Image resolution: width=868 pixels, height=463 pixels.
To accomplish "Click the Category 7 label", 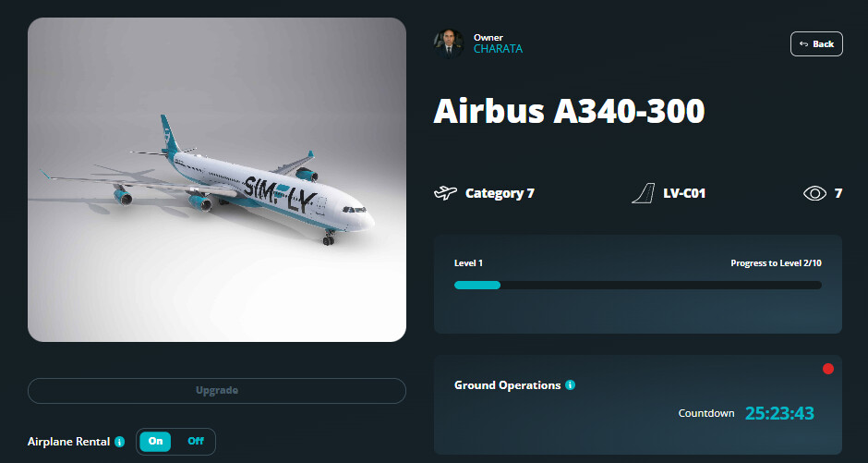I will [x=500, y=193].
